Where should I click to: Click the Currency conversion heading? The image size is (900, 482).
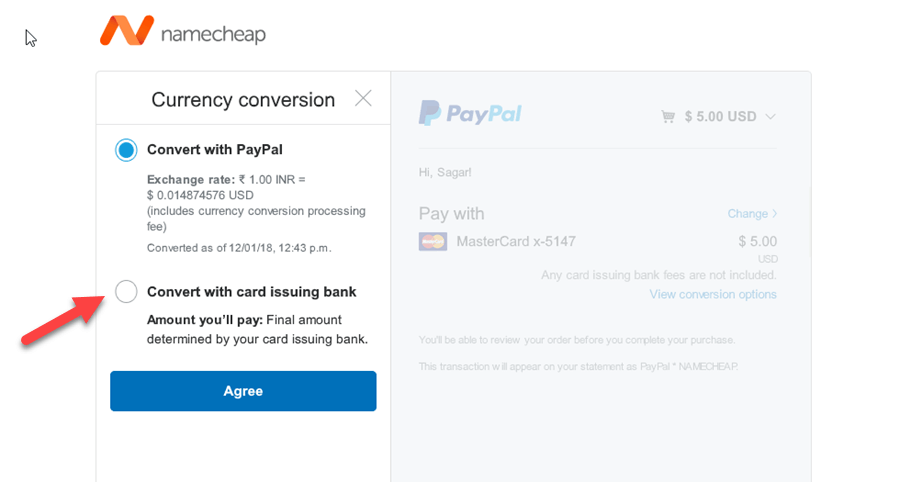pos(243,100)
